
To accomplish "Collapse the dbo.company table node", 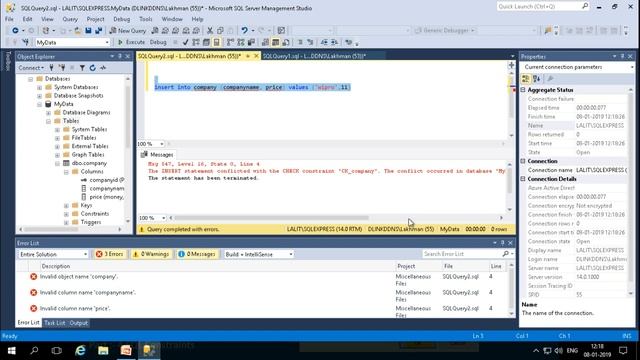I will 58,163.
